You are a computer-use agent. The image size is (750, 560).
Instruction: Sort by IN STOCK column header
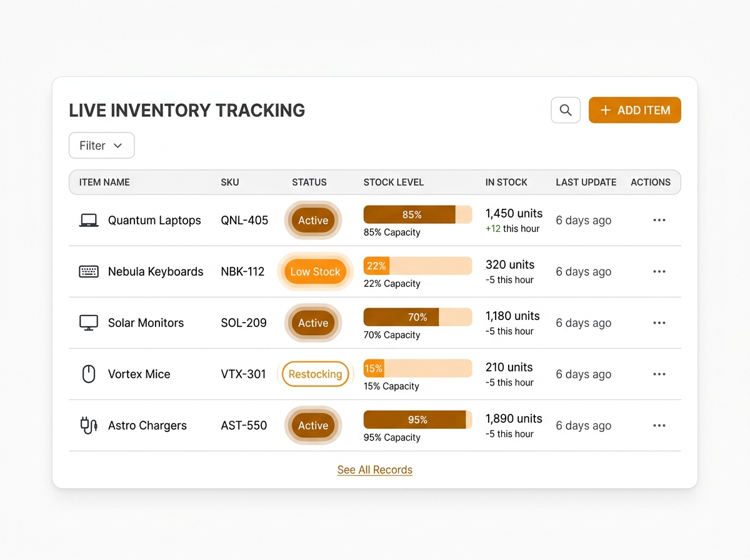[506, 182]
